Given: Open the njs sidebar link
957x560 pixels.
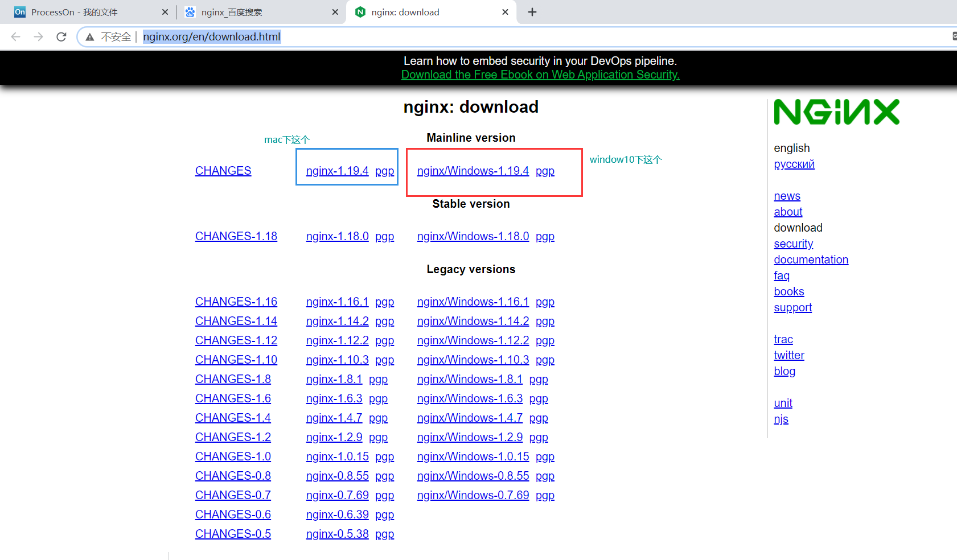Looking at the screenshot, I should 781,419.
